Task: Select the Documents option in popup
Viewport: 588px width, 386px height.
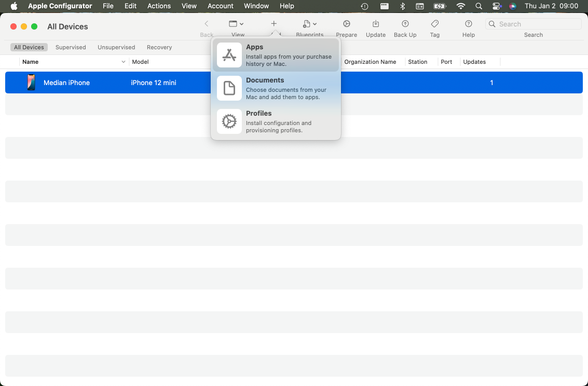Action: coord(276,88)
